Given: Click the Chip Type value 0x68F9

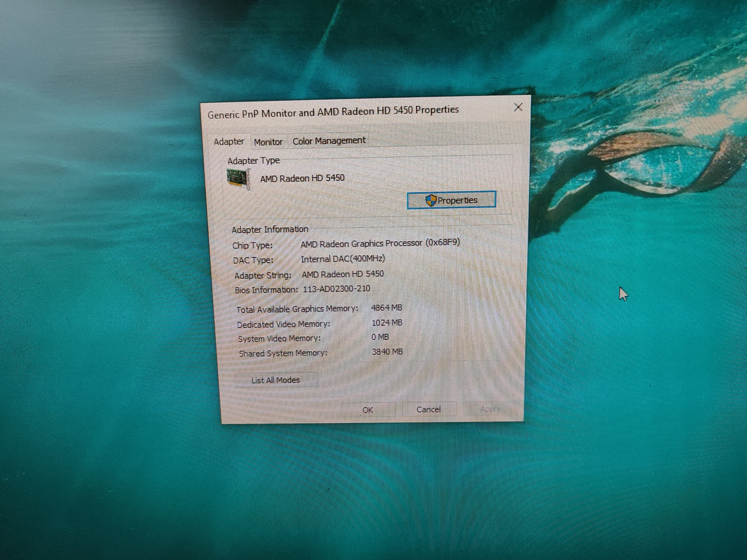Looking at the screenshot, I should coord(442,242).
